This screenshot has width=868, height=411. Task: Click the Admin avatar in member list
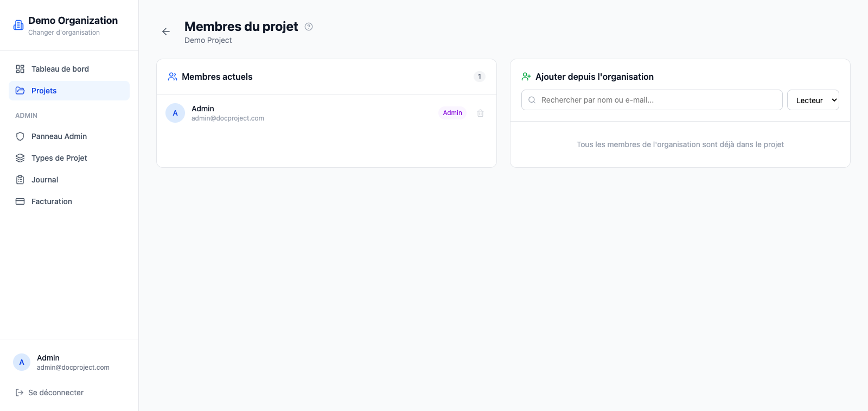(175, 113)
